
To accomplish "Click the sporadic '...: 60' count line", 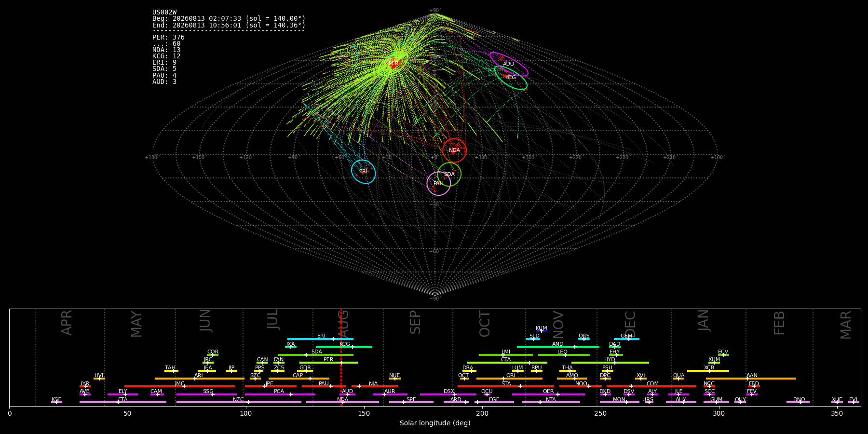I will click(166, 44).
